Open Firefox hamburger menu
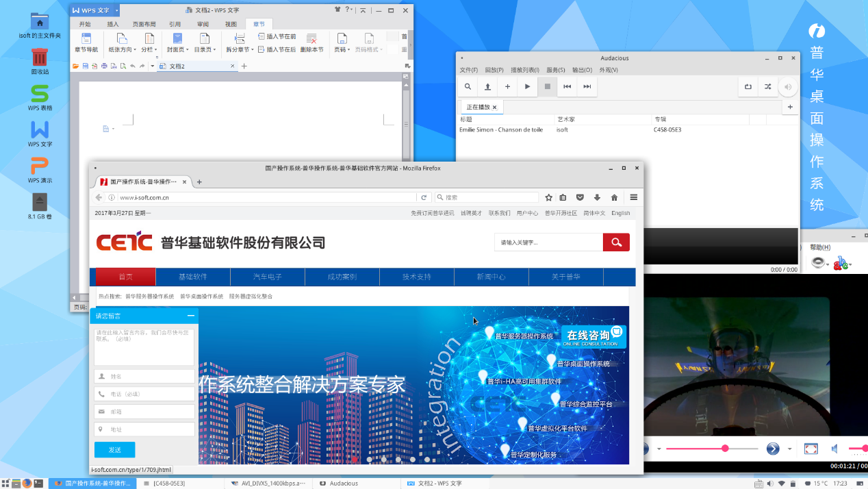This screenshot has width=868, height=489. 634,197
